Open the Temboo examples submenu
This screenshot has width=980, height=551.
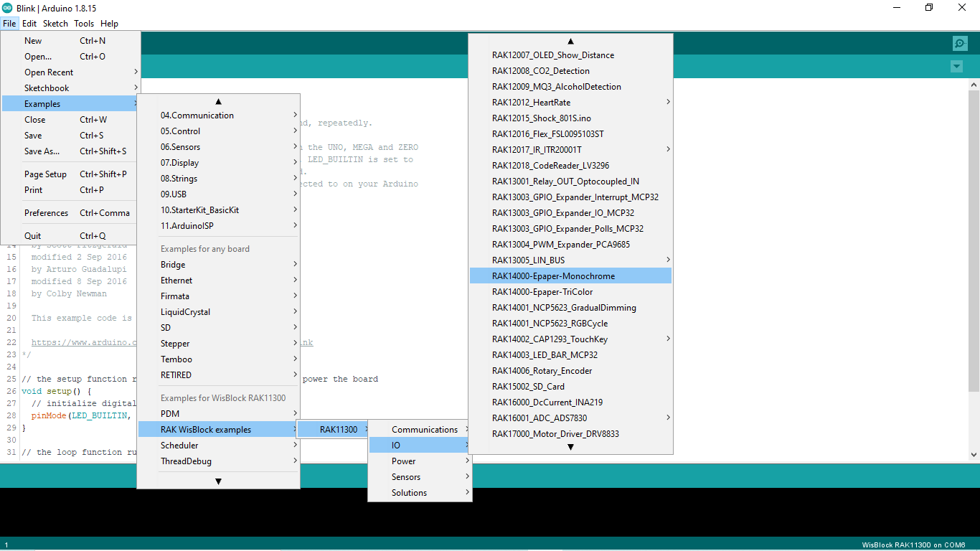click(x=218, y=359)
